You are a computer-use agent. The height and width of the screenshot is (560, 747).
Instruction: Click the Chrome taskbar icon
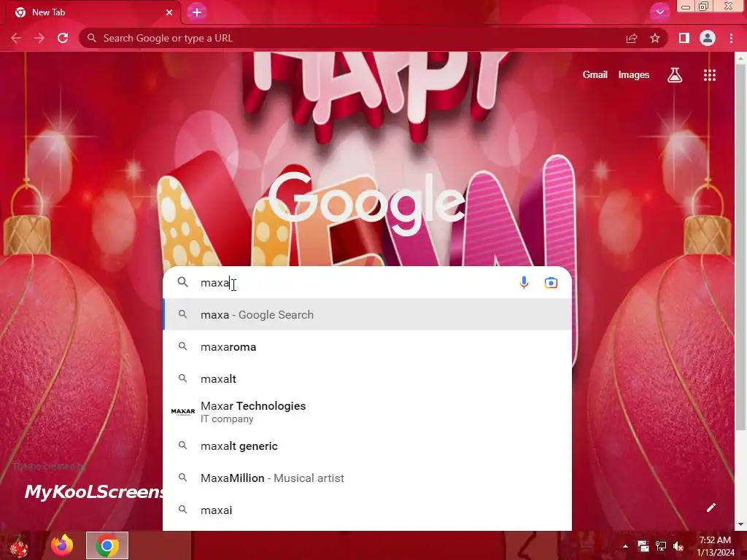107,545
